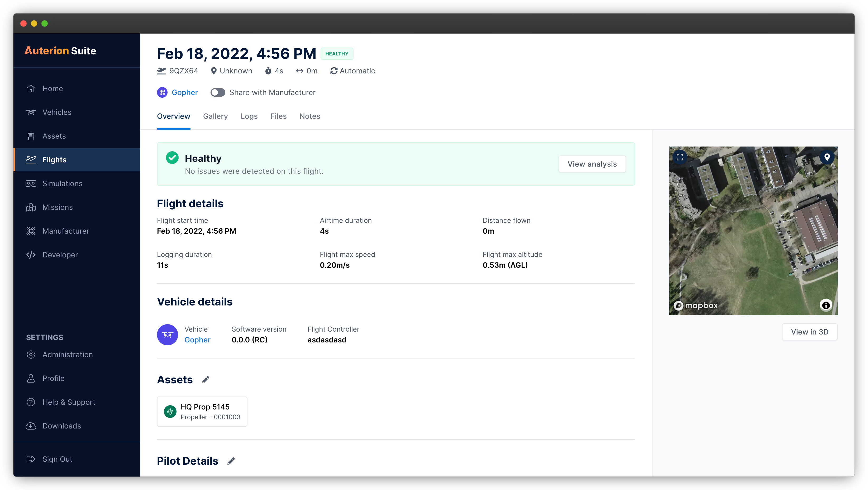
Task: Open the Profile person icon
Action: [x=31, y=378]
